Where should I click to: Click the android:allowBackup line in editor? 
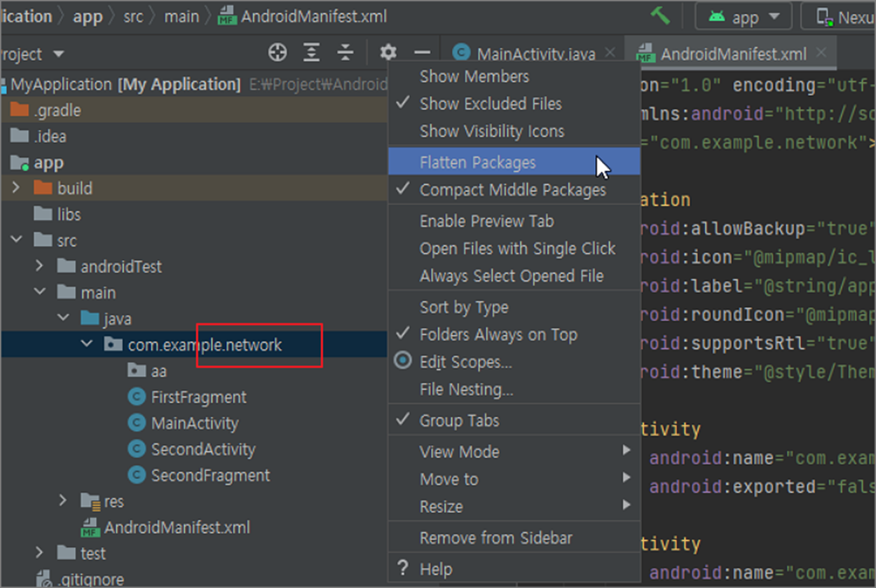[x=758, y=228]
